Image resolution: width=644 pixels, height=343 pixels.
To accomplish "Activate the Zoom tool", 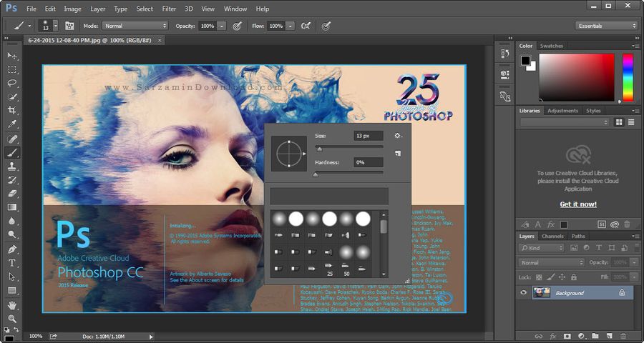I will [12, 319].
